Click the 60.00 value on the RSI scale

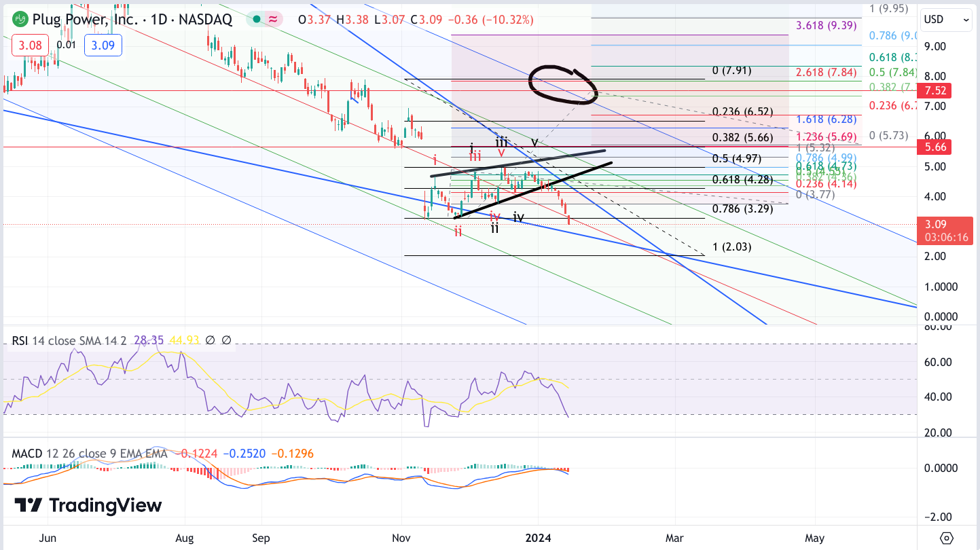point(938,362)
